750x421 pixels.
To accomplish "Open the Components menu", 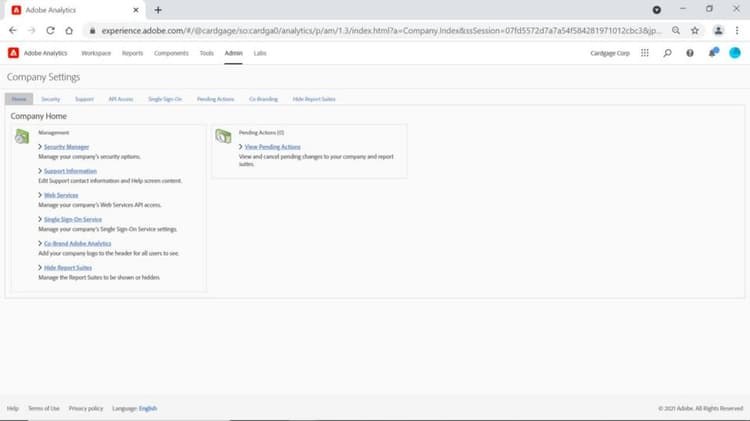I will 171,53.
